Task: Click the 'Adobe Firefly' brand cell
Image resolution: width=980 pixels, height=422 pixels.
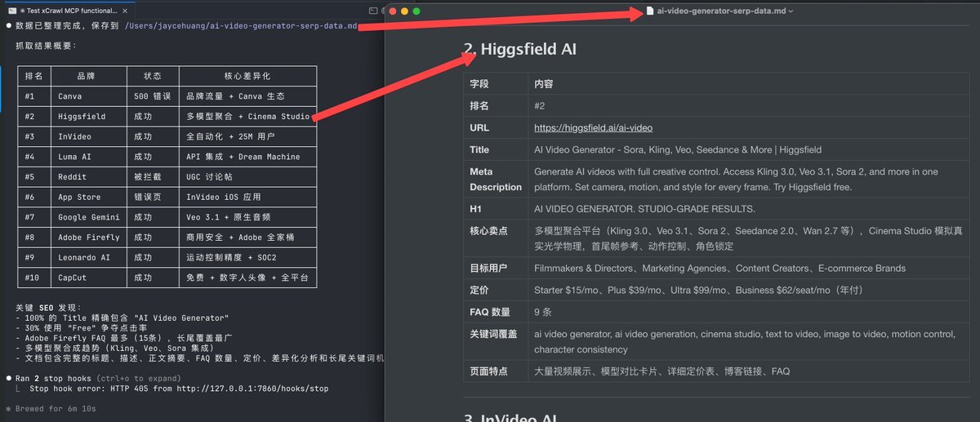Action: tap(89, 238)
